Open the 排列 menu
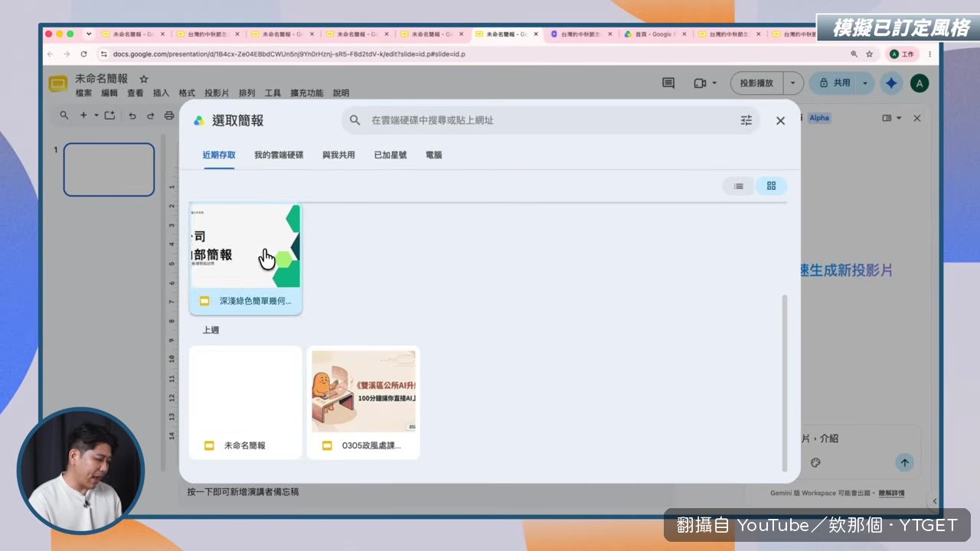Image resolution: width=980 pixels, height=551 pixels. [247, 93]
